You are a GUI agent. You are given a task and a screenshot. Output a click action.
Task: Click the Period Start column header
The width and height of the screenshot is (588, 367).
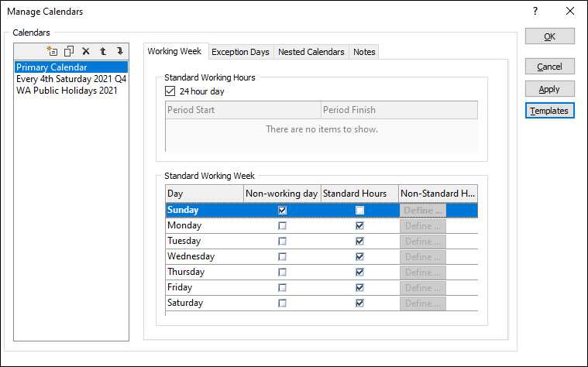(x=242, y=110)
